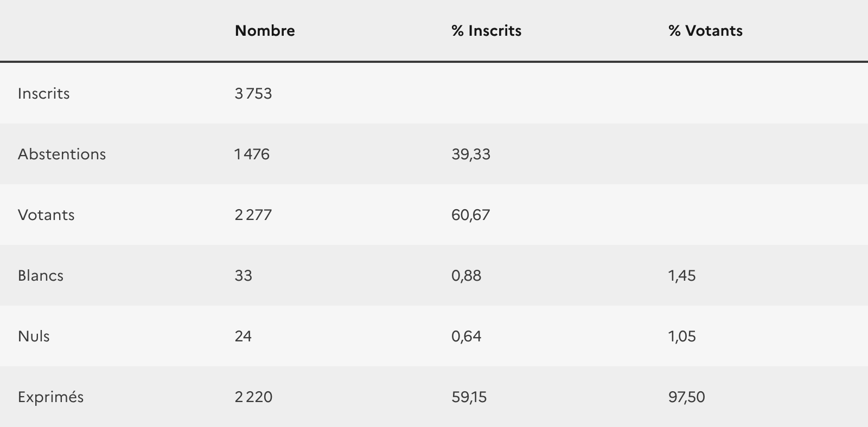The width and height of the screenshot is (868, 427).
Task: Click the Abstentions count 1 476
Action: point(252,154)
